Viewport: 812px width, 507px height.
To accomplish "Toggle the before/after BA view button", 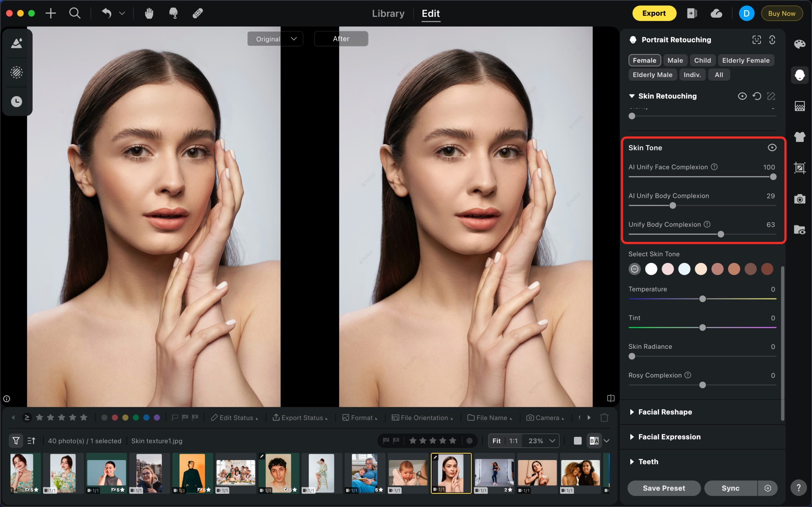I will click(x=594, y=441).
